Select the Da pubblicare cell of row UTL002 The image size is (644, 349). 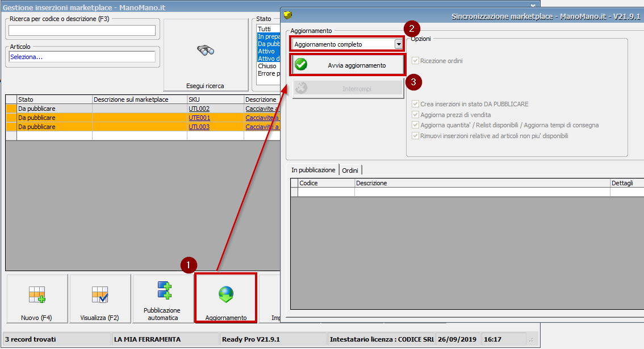click(55, 109)
